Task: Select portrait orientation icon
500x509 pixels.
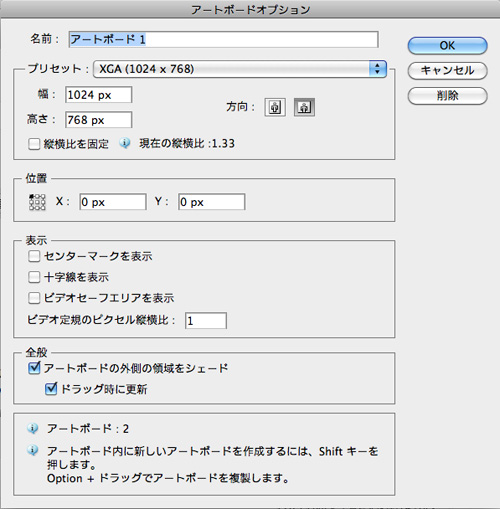Action: point(275,107)
